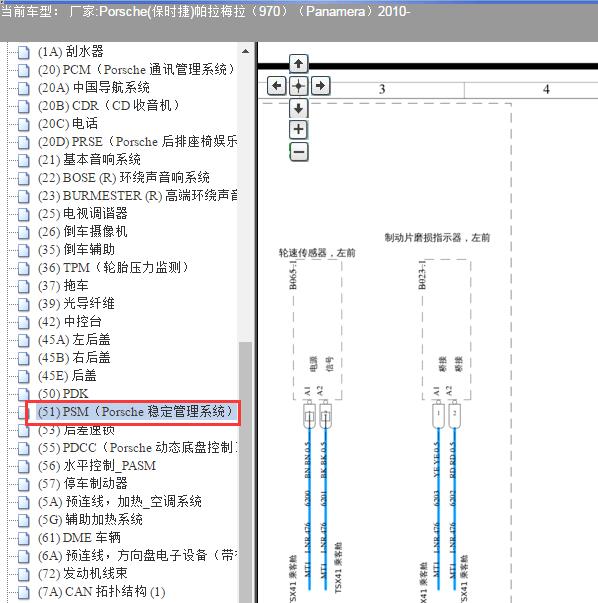Open (20) PCM communication management entry
This screenshot has width=598, height=603.
[136, 70]
